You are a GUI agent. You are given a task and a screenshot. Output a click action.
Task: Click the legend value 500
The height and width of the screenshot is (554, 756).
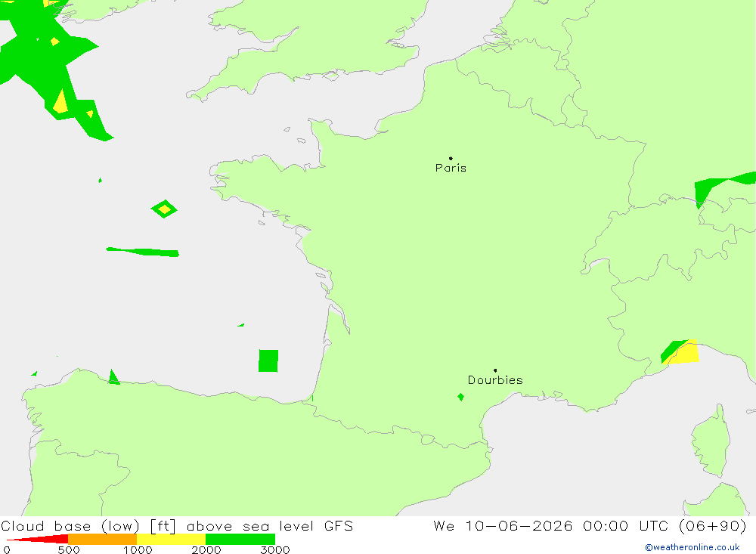click(69, 549)
